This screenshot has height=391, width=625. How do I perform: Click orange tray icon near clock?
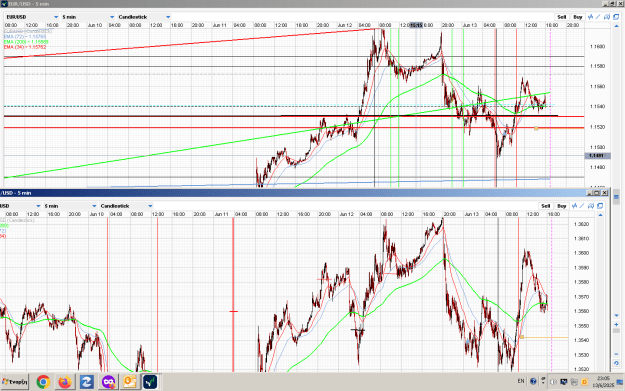(x=585, y=382)
